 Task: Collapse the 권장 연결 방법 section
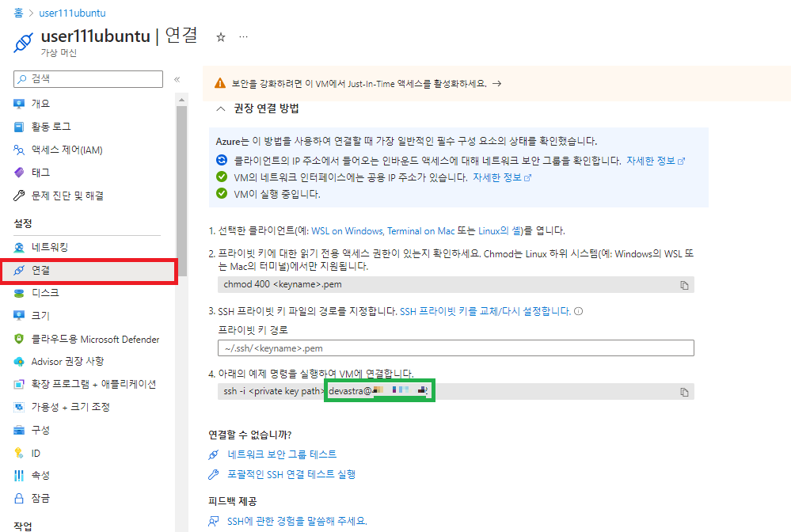[x=220, y=108]
